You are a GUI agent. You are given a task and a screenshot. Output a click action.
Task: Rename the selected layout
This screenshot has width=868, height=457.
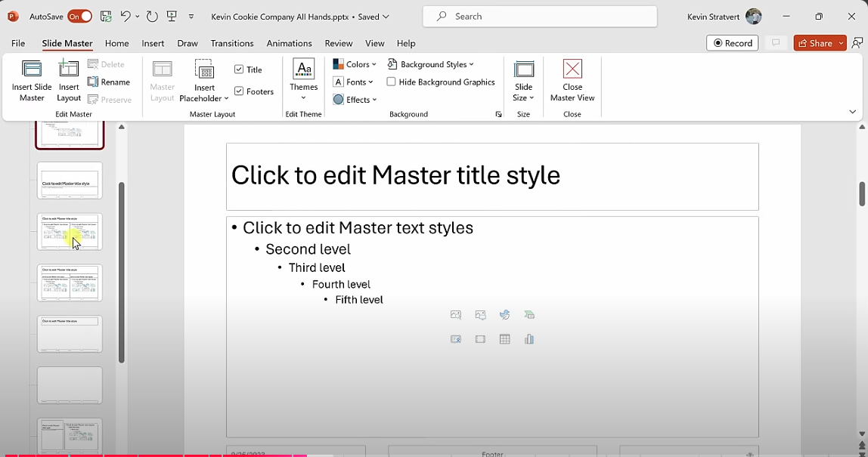[109, 82]
